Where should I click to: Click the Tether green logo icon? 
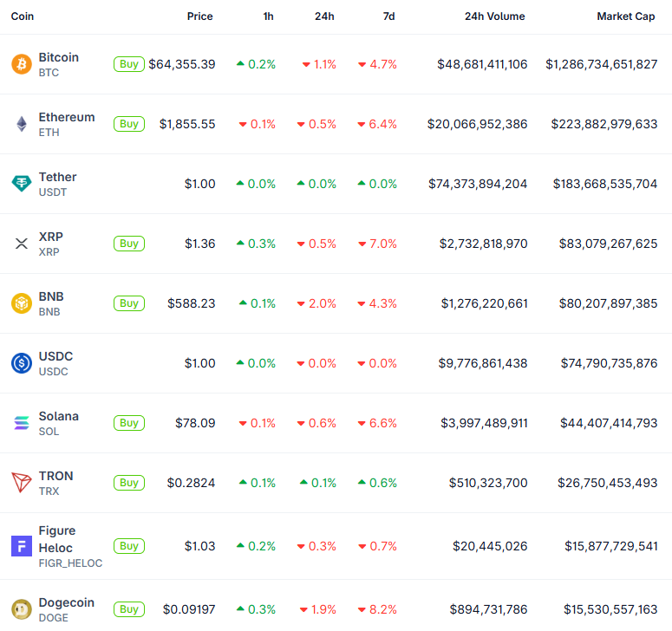(x=21, y=184)
